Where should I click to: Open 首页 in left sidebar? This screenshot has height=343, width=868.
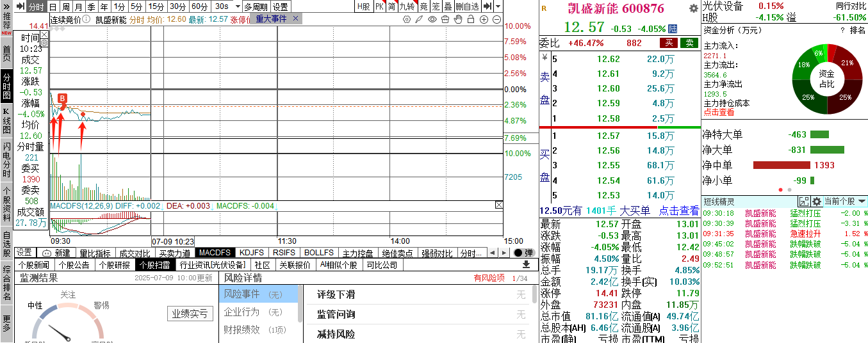pos(6,54)
